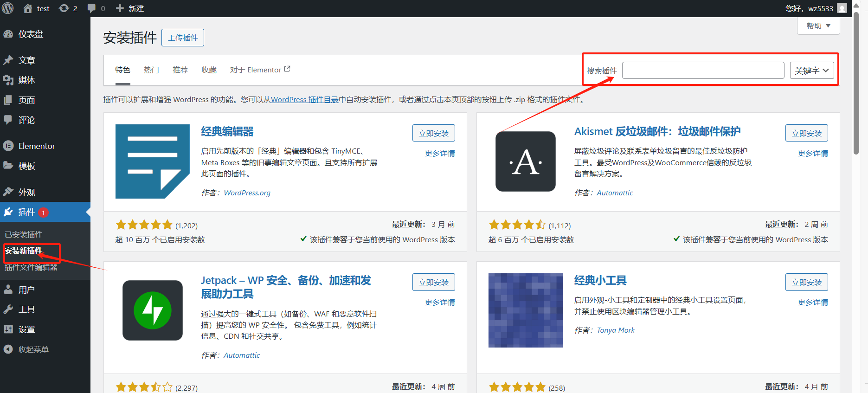Switch to the Popular plugins tab
This screenshot has height=393, width=868.
point(151,70)
